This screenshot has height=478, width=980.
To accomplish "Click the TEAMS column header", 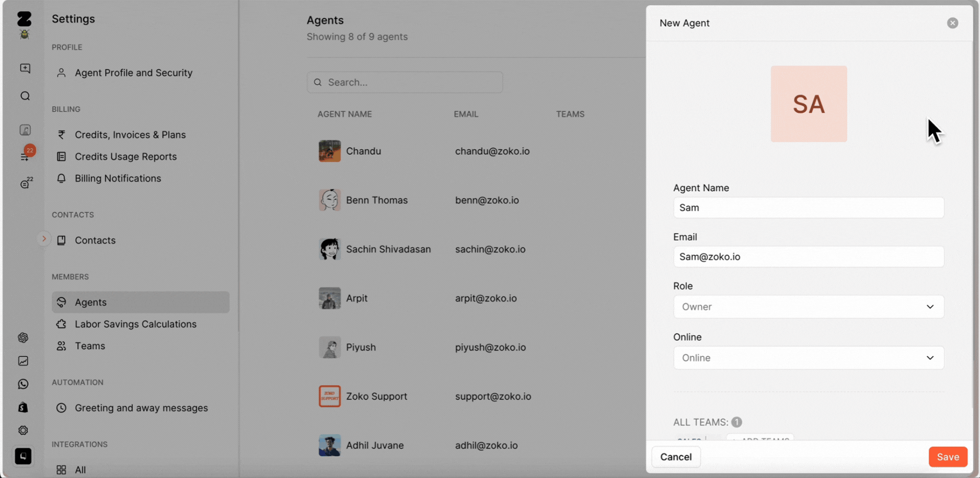I will [x=570, y=114].
